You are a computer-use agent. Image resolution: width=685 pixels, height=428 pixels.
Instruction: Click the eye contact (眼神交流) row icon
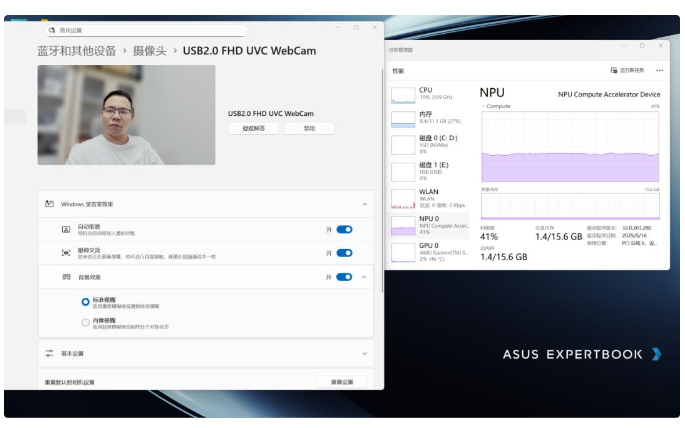point(66,253)
